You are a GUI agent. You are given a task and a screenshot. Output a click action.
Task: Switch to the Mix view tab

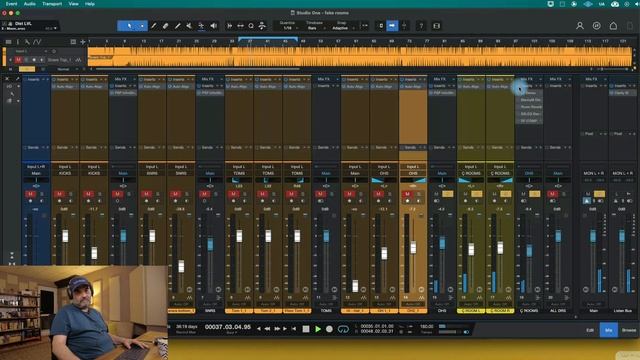tap(608, 330)
